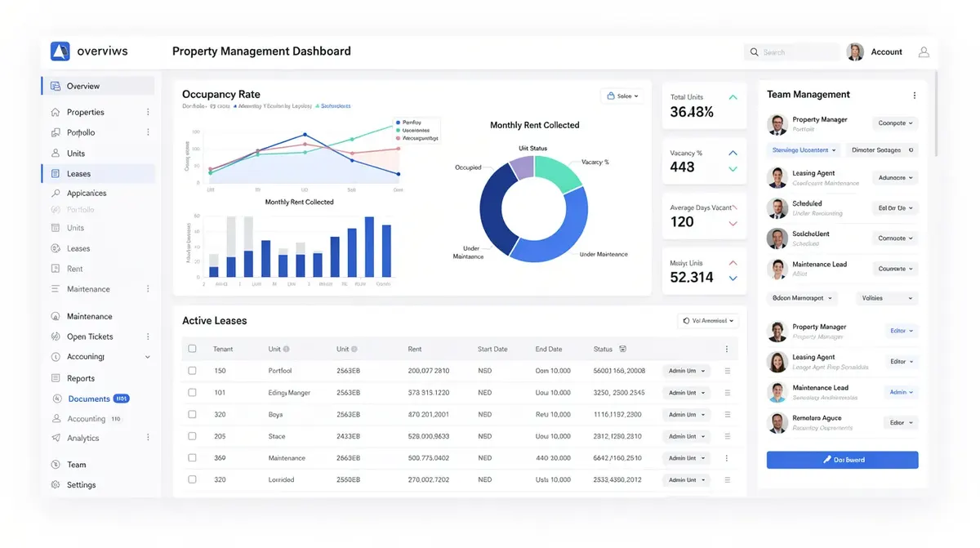Image resolution: width=980 pixels, height=548 pixels.
Task: Click the Status column filter icon
Action: click(623, 349)
